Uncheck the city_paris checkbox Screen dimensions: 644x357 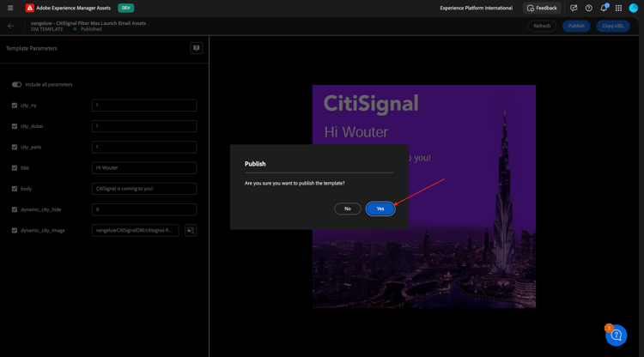pyautogui.click(x=15, y=147)
